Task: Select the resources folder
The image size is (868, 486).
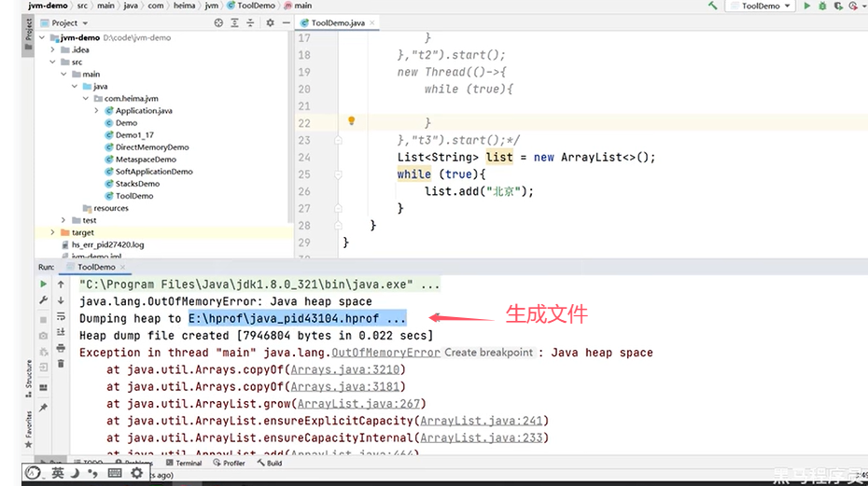Action: pyautogui.click(x=111, y=208)
